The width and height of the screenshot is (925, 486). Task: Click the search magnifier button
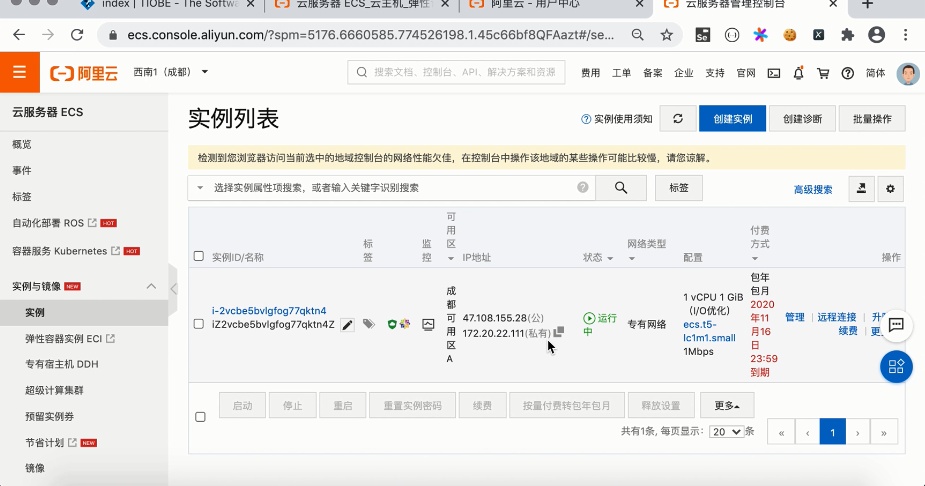pos(621,188)
